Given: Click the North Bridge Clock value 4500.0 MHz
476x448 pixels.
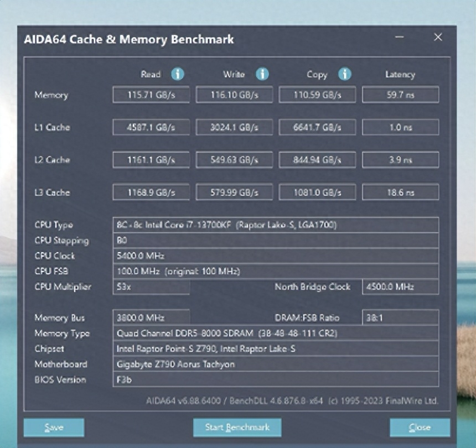Looking at the screenshot, I should pos(400,287).
